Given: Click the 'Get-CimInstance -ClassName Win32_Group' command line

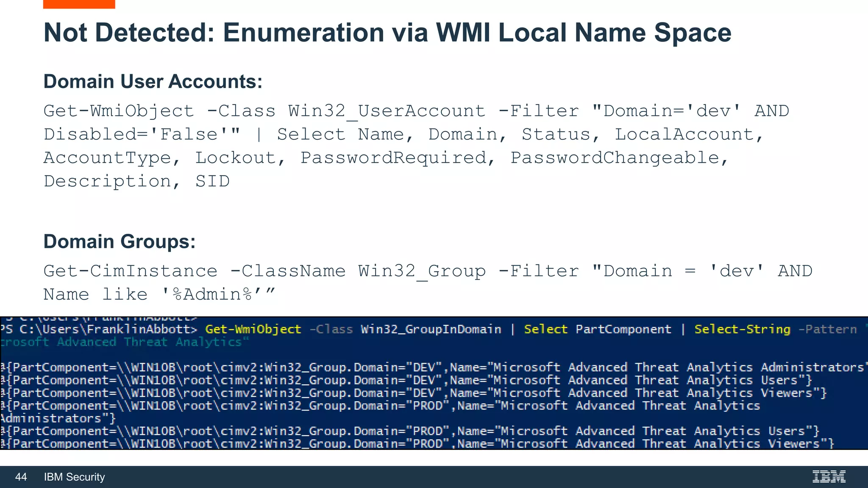Looking at the screenshot, I should click(x=428, y=271).
